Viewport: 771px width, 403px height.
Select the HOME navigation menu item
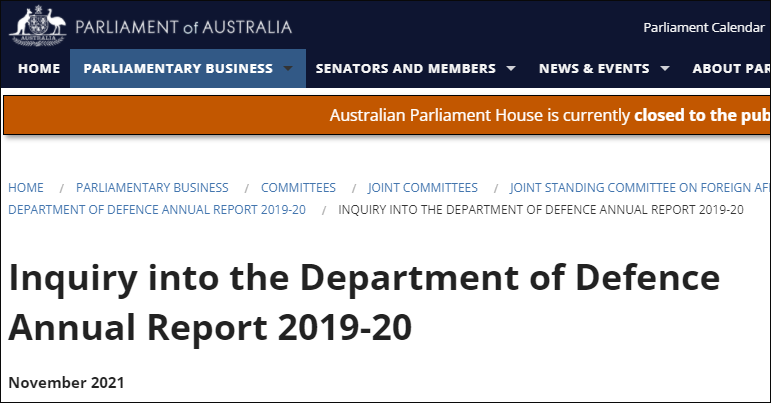(x=39, y=69)
